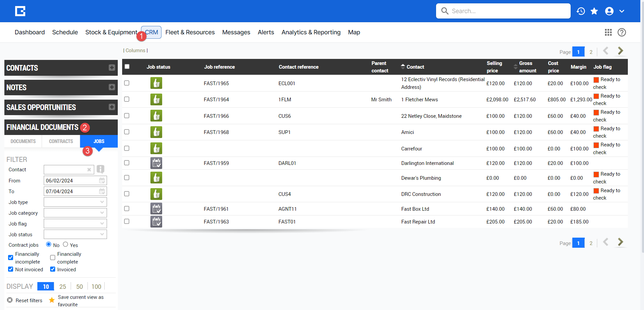Open the recent history clock icon
This screenshot has width=644, height=310.
(x=581, y=11)
